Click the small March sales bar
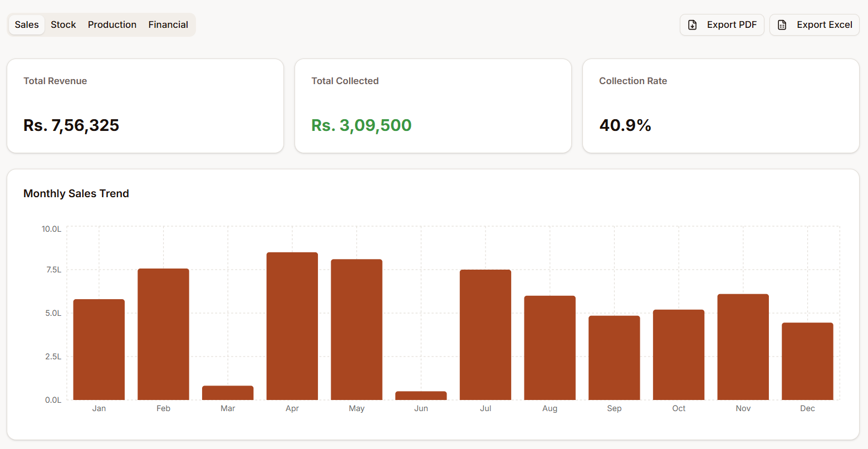Viewport: 868px width, 449px height. [228, 393]
